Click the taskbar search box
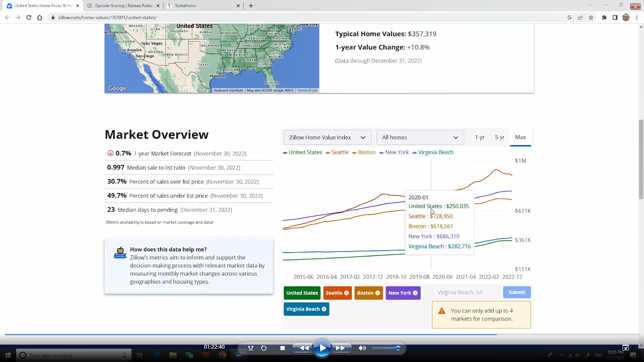The image size is (644, 362). point(74,355)
